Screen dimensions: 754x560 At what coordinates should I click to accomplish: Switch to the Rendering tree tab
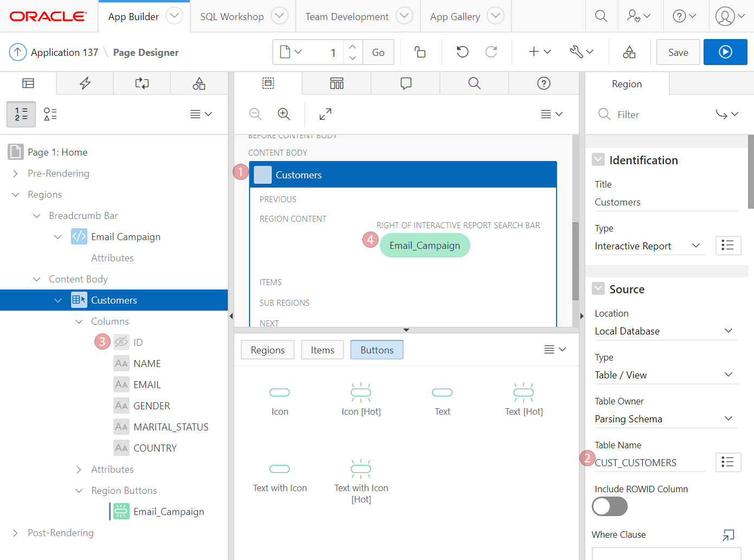click(x=28, y=83)
